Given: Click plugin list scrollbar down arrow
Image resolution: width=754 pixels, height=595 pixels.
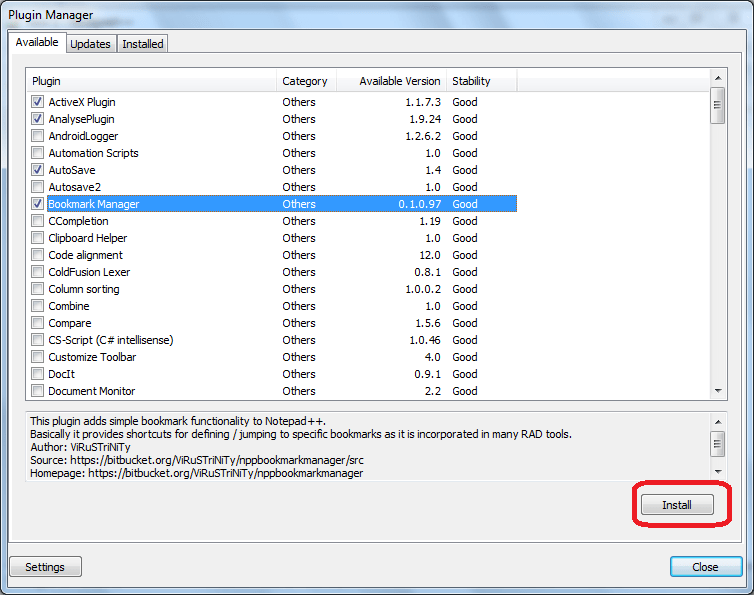Looking at the screenshot, I should pyautogui.click(x=718, y=391).
